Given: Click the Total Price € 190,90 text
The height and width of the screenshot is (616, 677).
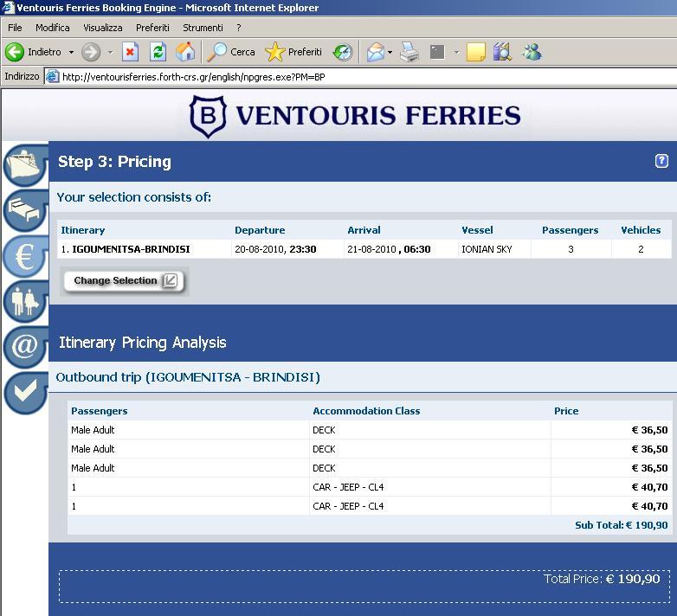Looking at the screenshot, I should (x=602, y=579).
